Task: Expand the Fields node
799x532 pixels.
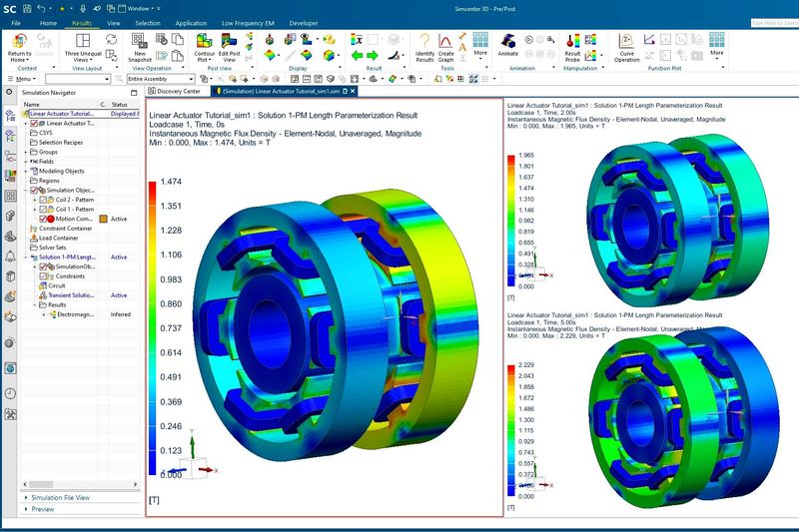Action: coord(26,162)
